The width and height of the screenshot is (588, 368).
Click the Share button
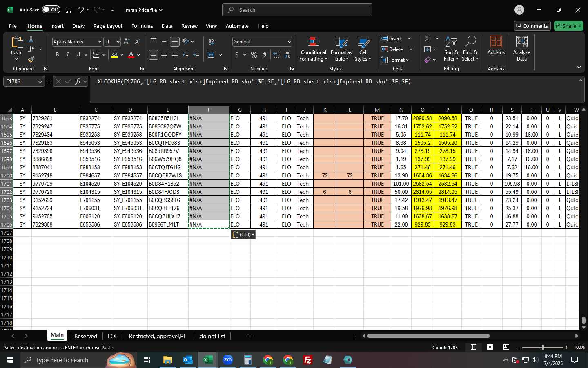[x=568, y=26]
